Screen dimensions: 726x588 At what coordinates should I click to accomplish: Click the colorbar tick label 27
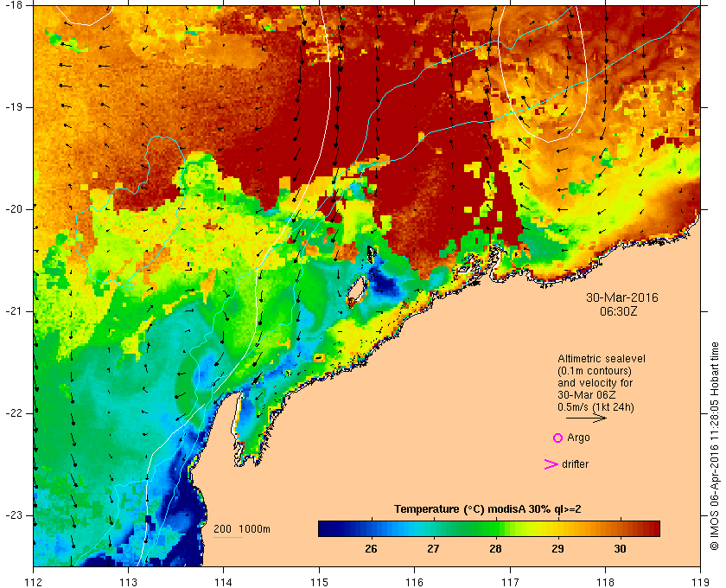[433, 549]
